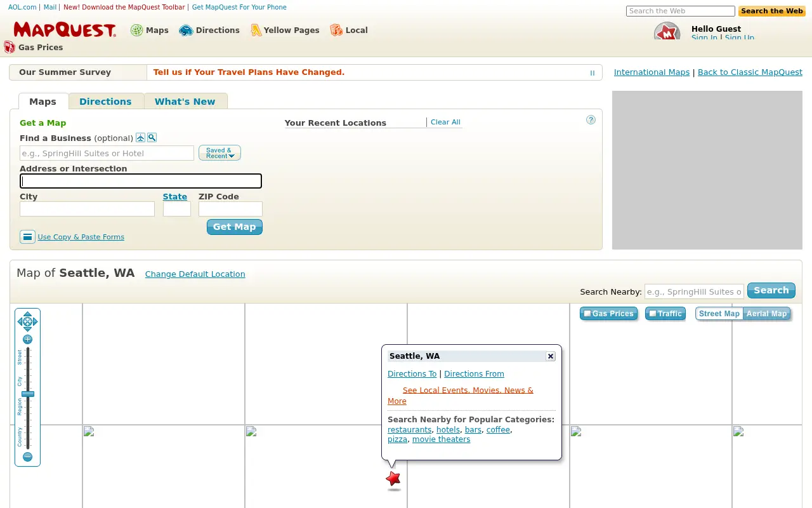
Task: Toggle the Gas Prices map overlay
Action: point(608,314)
